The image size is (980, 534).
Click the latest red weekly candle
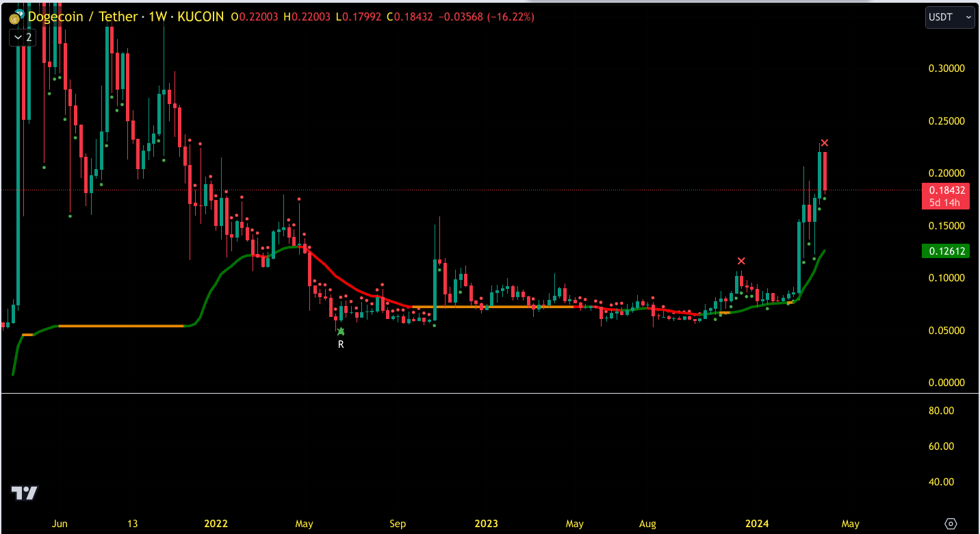[x=825, y=171]
